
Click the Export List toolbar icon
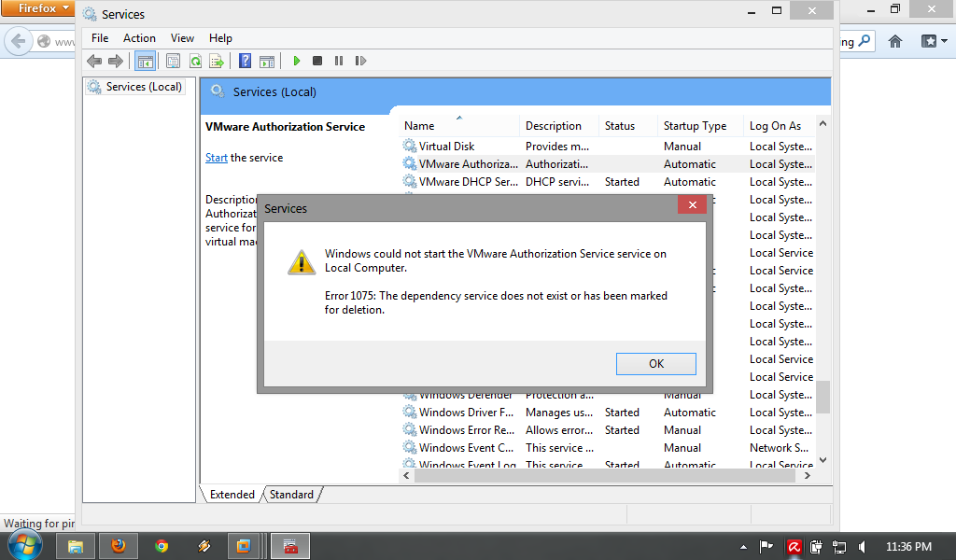[217, 61]
